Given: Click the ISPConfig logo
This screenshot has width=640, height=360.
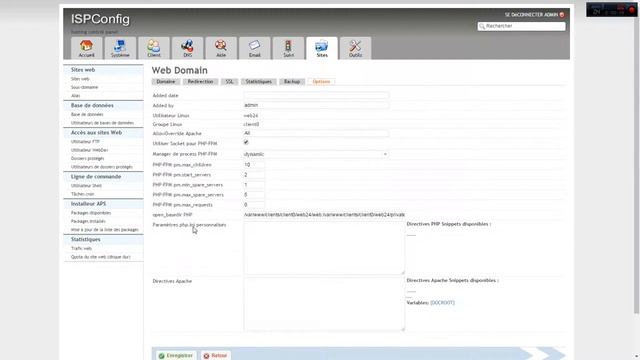Looking at the screenshot, I should [x=100, y=19].
